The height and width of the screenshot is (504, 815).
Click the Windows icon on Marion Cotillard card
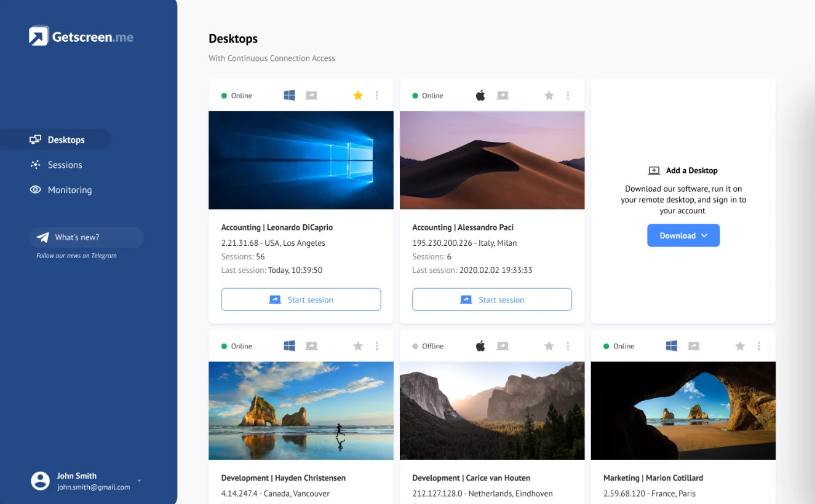pos(672,346)
